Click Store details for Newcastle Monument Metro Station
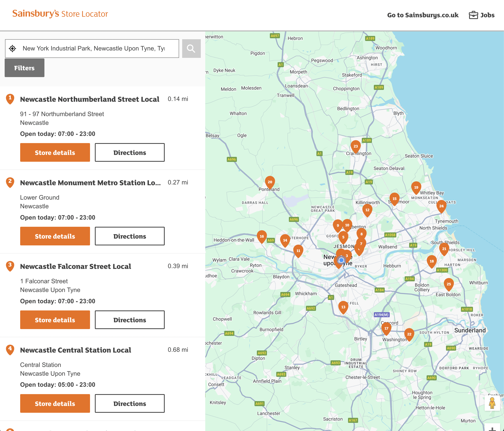The width and height of the screenshot is (504, 431). [x=55, y=236]
